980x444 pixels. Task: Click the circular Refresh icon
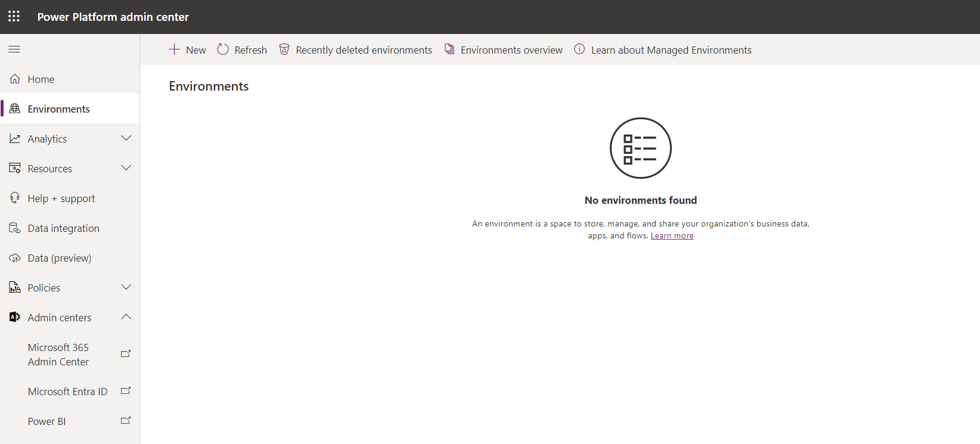[223, 49]
